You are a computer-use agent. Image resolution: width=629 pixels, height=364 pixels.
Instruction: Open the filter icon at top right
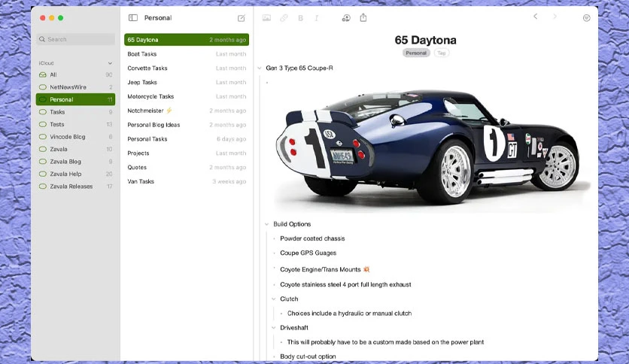pyautogui.click(x=586, y=17)
